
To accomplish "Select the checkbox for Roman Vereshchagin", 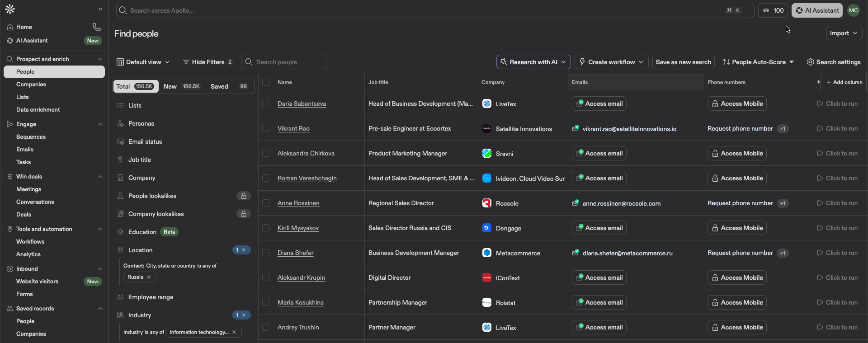I will click(x=266, y=178).
